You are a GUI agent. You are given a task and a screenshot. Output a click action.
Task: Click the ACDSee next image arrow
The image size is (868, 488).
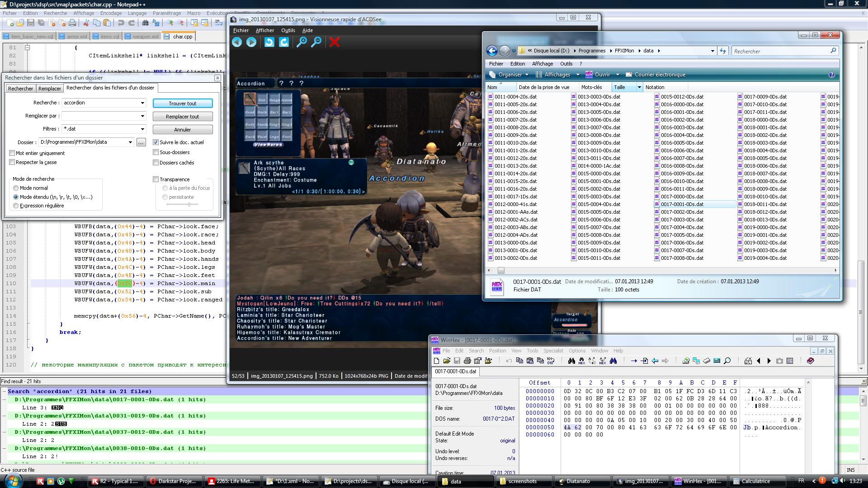(251, 42)
